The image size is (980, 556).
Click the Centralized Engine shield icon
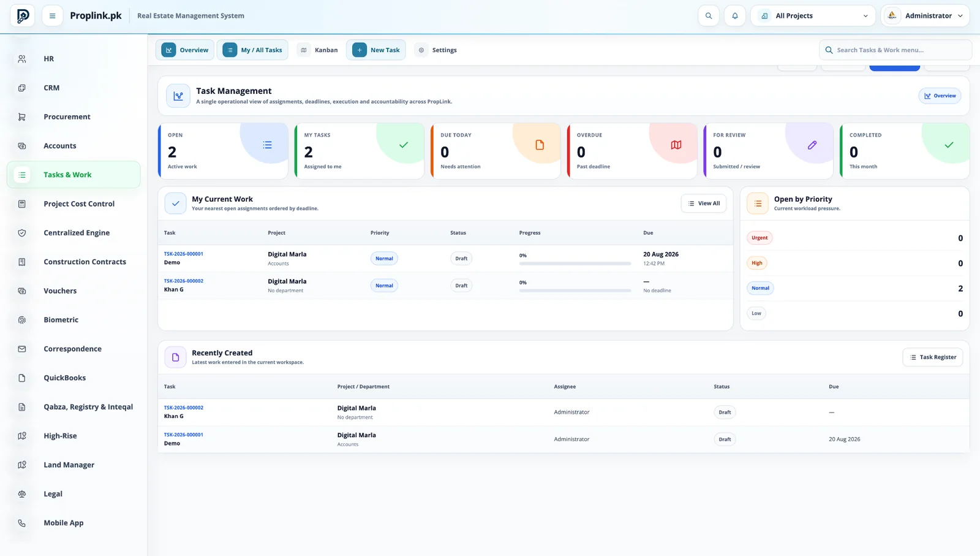22,233
